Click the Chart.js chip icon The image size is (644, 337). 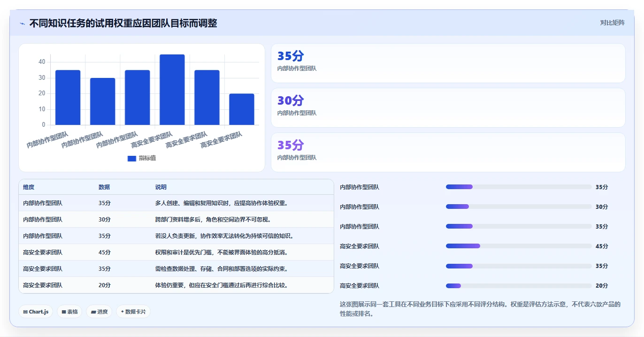[x=25, y=312]
